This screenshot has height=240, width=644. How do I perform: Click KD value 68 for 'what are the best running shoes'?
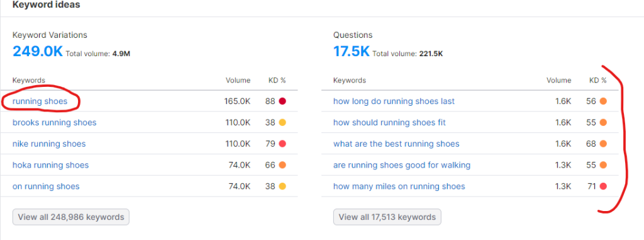591,144
